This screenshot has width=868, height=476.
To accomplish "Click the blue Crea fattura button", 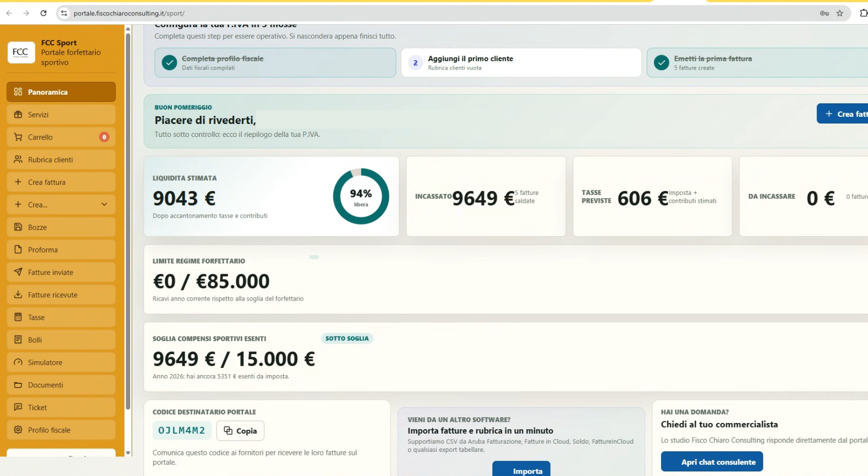I will (842, 114).
